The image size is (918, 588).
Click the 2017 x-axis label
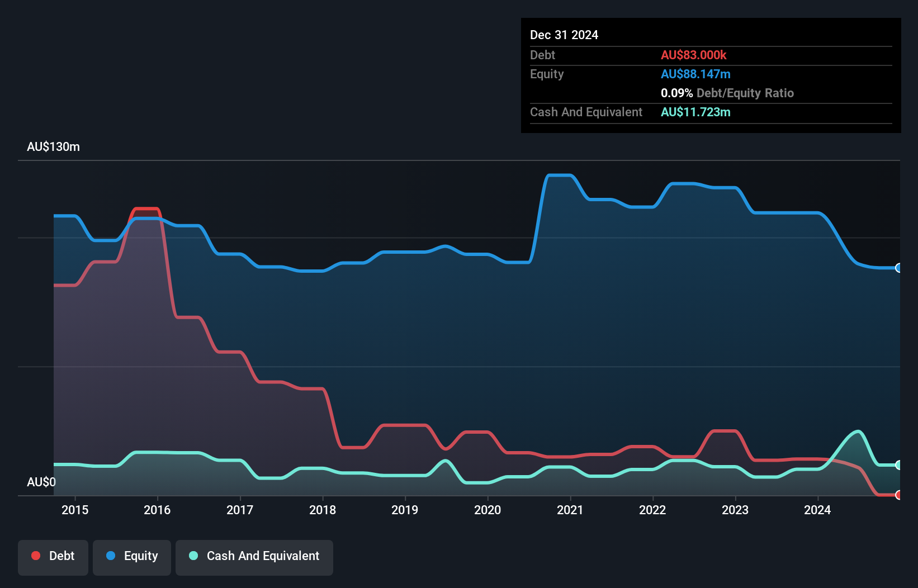(x=240, y=510)
